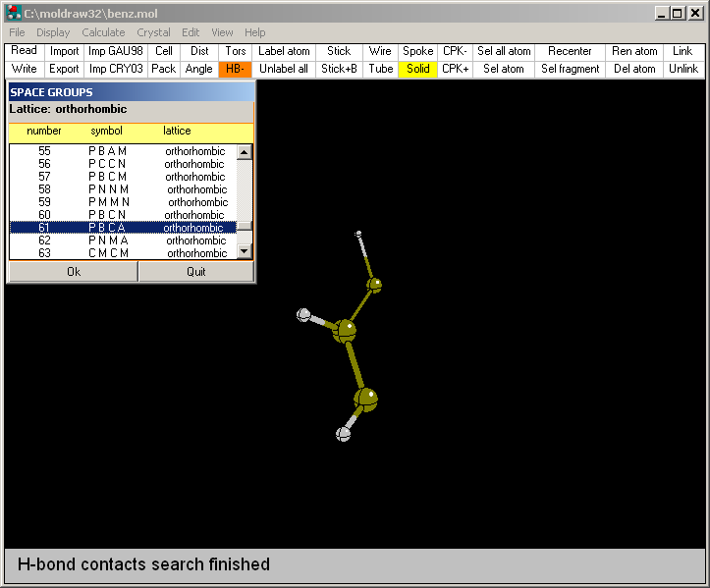Click the Unlink button
The width and height of the screenshot is (710, 588).
(683, 69)
